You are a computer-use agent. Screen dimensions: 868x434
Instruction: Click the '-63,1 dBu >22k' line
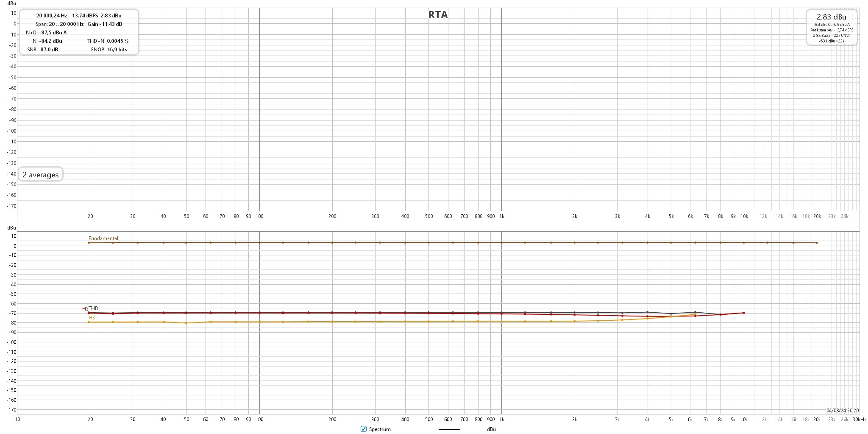point(832,41)
